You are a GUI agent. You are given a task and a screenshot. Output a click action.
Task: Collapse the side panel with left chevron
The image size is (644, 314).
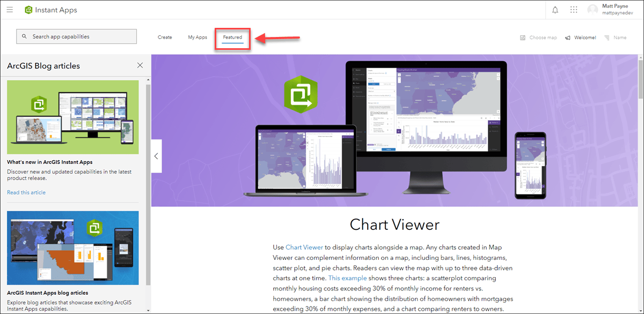[x=156, y=156]
